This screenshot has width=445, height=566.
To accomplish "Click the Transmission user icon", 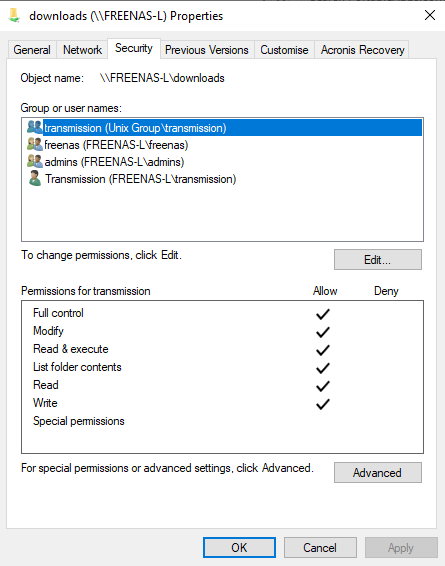I will coord(35,178).
